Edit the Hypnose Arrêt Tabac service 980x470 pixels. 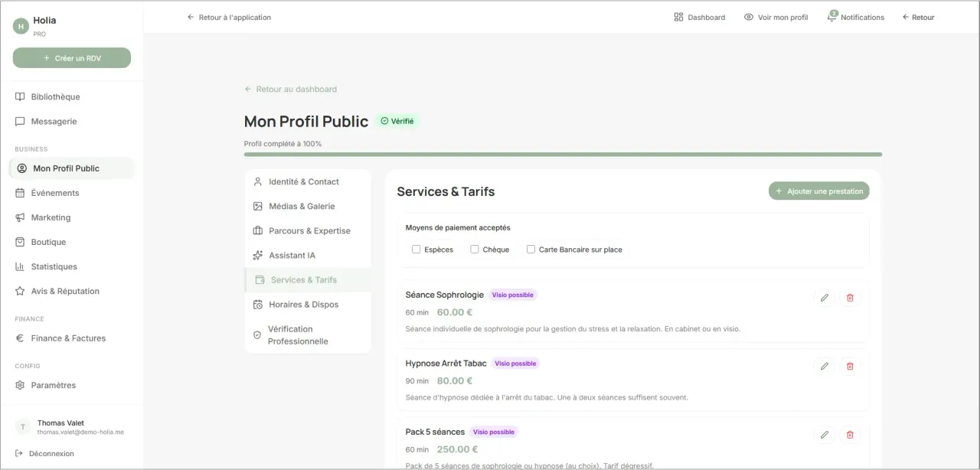[825, 367]
